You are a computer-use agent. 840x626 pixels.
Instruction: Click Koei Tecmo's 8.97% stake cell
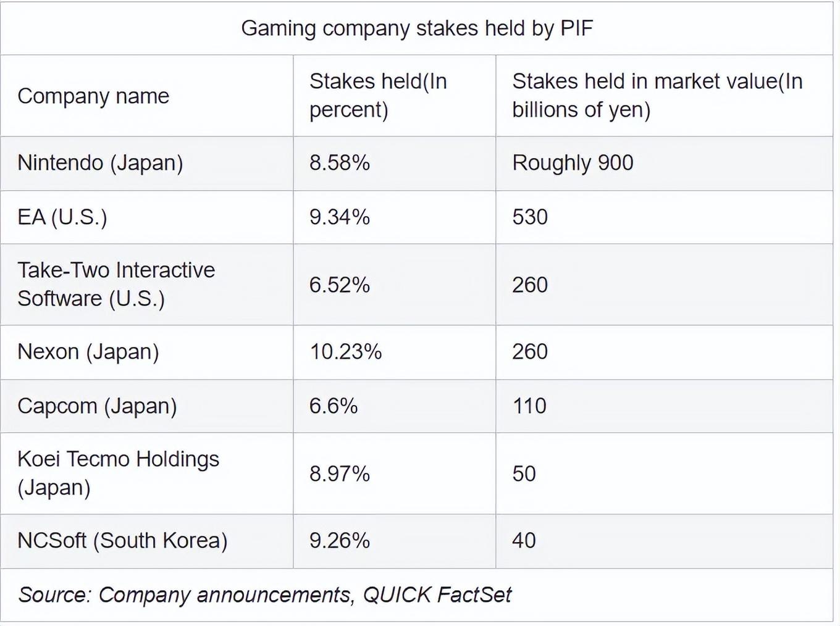(340, 474)
